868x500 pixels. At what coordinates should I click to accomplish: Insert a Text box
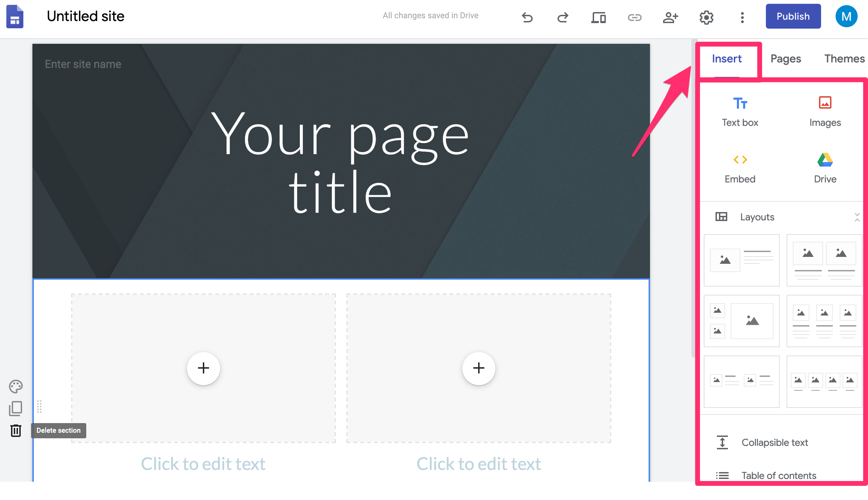coord(740,112)
